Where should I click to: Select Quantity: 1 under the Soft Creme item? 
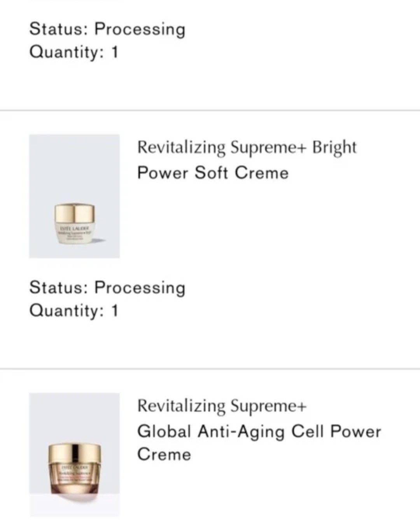[73, 311]
